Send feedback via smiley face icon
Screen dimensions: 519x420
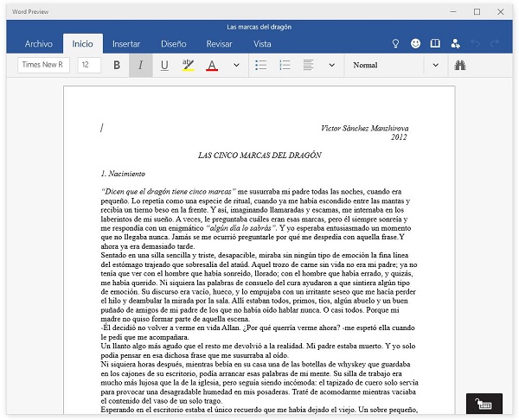pyautogui.click(x=415, y=43)
